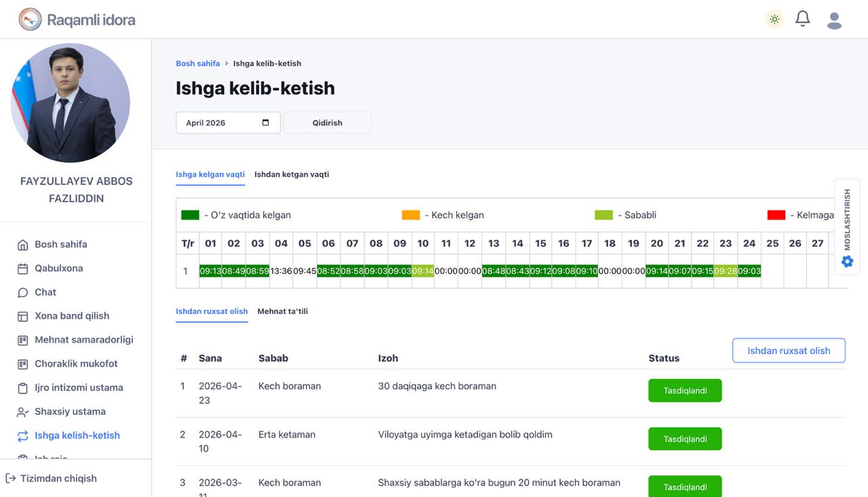Click the Bosh sahifa breadcrumb link
This screenshot has width=868, height=497.
coord(197,63)
